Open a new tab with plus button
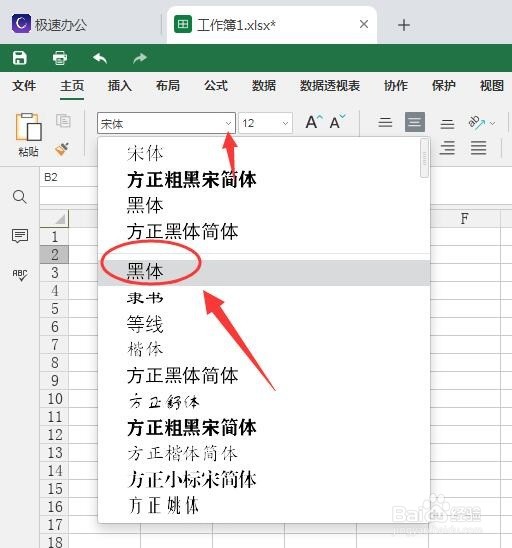The height and width of the screenshot is (548, 512). 404,25
